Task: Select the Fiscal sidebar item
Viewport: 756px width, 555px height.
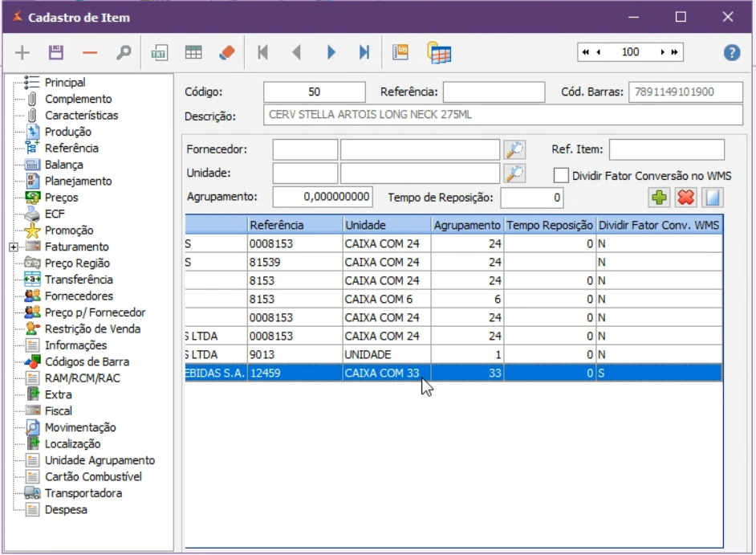Action: [58, 411]
